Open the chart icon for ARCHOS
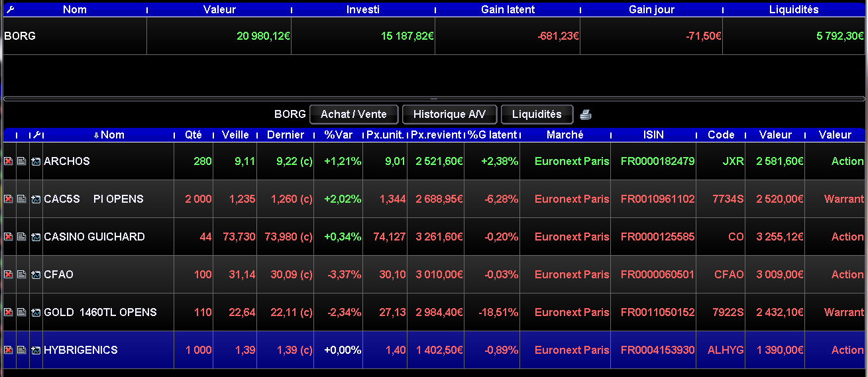The image size is (868, 377). pyautogui.click(x=36, y=161)
